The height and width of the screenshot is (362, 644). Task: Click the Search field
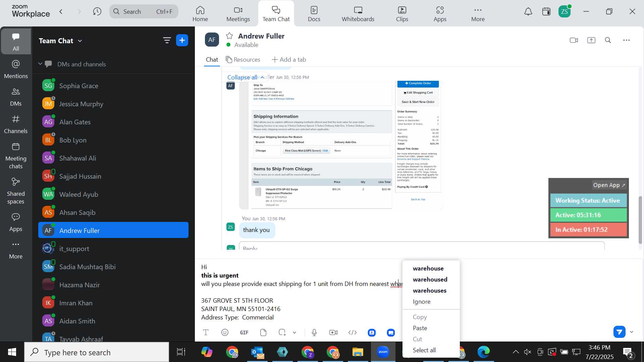[x=144, y=12]
